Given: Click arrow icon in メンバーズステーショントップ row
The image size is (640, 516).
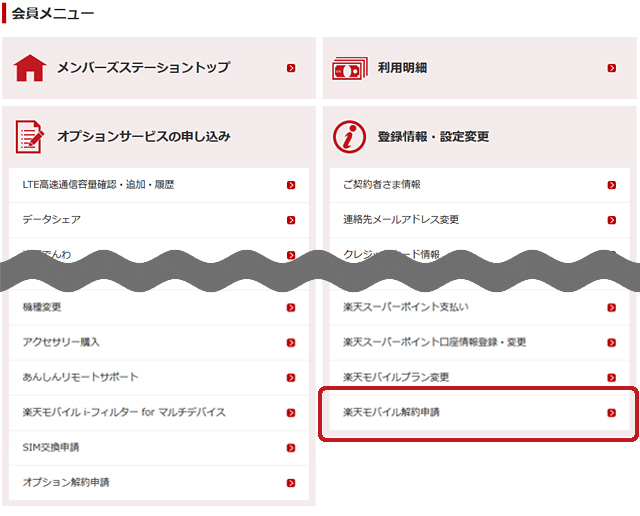Looking at the screenshot, I should 291,68.
